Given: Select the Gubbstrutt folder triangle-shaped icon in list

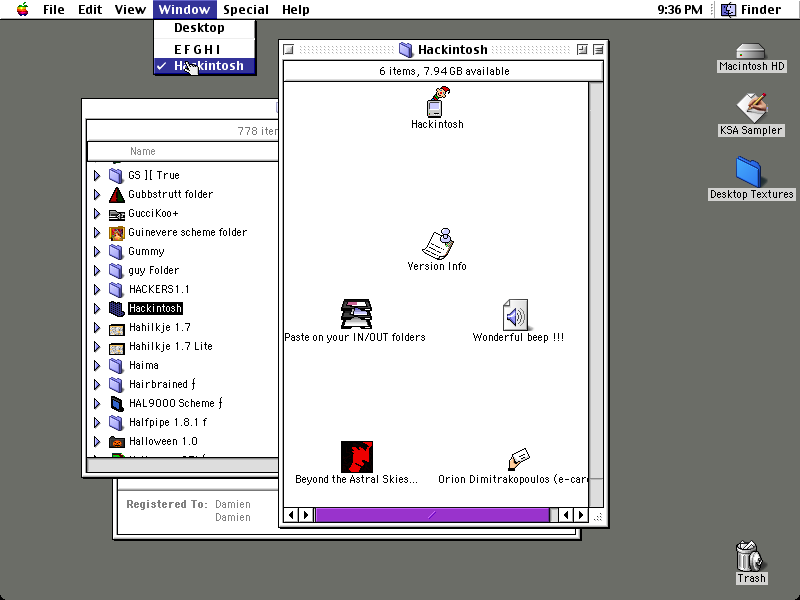Looking at the screenshot, I should pyautogui.click(x=117, y=194).
